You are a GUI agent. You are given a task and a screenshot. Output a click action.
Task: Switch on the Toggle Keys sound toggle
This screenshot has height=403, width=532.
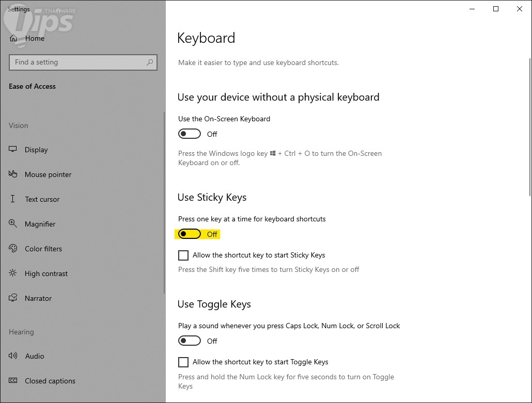189,341
